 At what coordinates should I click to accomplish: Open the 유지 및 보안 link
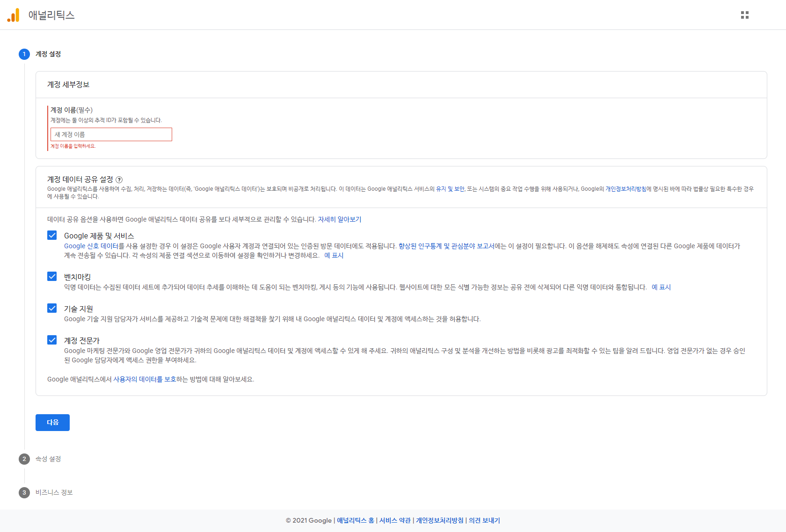pos(450,189)
